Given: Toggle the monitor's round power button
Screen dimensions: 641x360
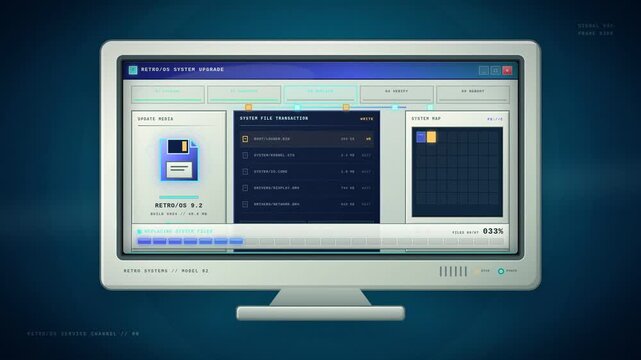Looking at the screenshot, I should point(501,271).
